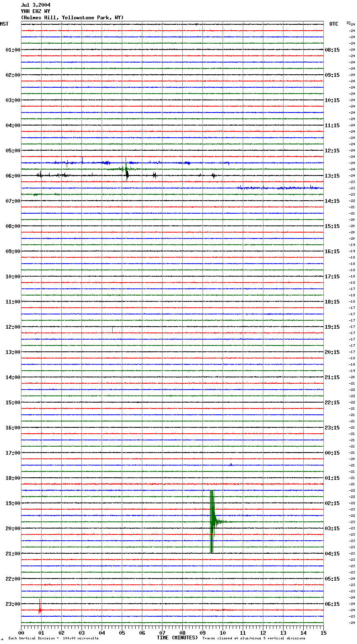
Task: Click the 15:15 UTC time label
Action: [332, 226]
